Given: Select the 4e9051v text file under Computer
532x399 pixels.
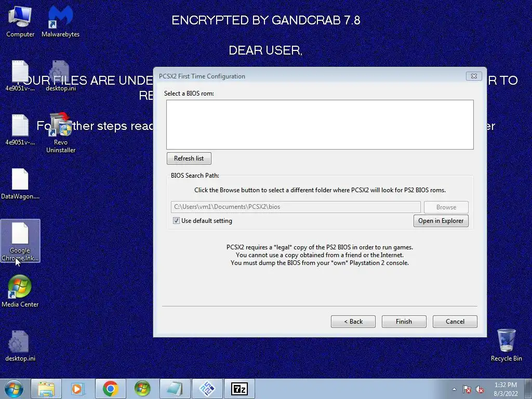Looking at the screenshot, I should pos(20,76).
